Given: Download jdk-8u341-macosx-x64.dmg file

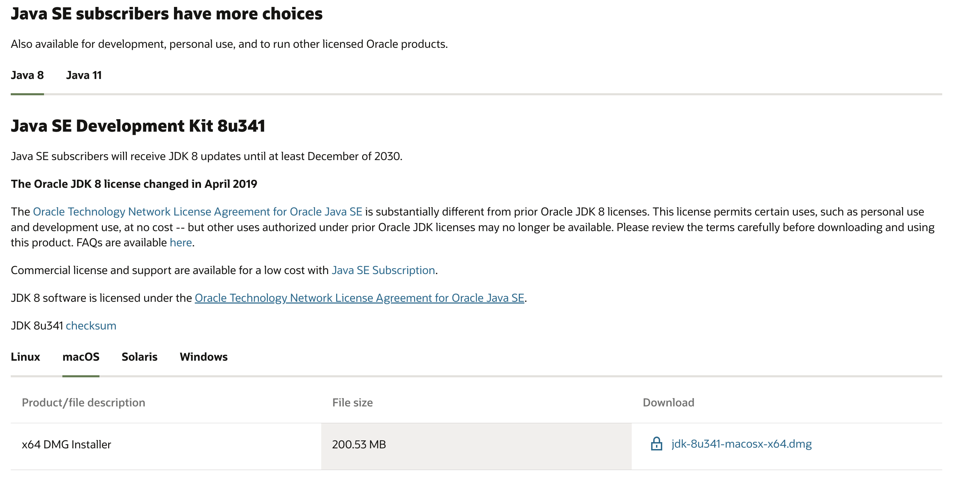Looking at the screenshot, I should click(x=742, y=444).
